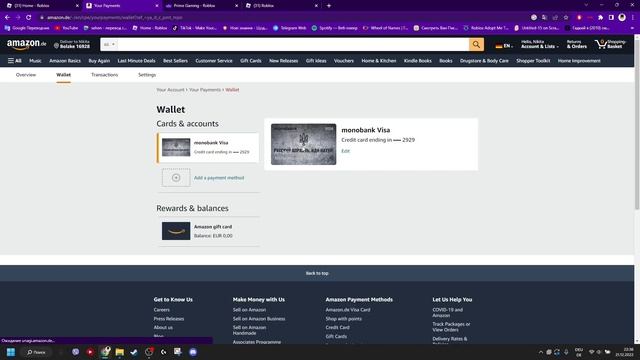Click the Track Packages or View Orders link
The image size is (640, 360).
point(451,327)
